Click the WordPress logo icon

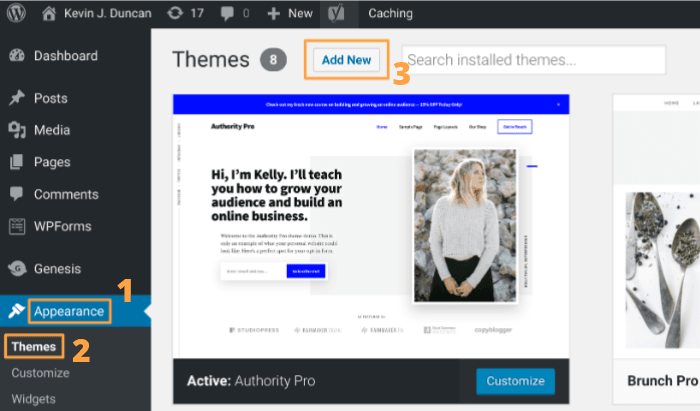(x=17, y=14)
